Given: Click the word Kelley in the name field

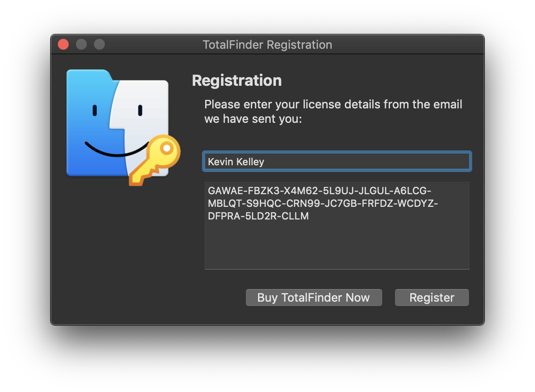Looking at the screenshot, I should pyautogui.click(x=249, y=162).
